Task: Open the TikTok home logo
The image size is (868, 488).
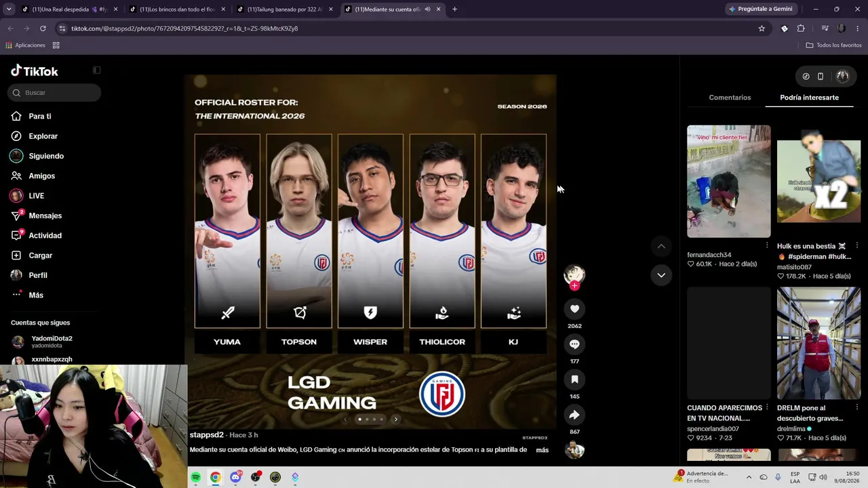Action: [35, 71]
